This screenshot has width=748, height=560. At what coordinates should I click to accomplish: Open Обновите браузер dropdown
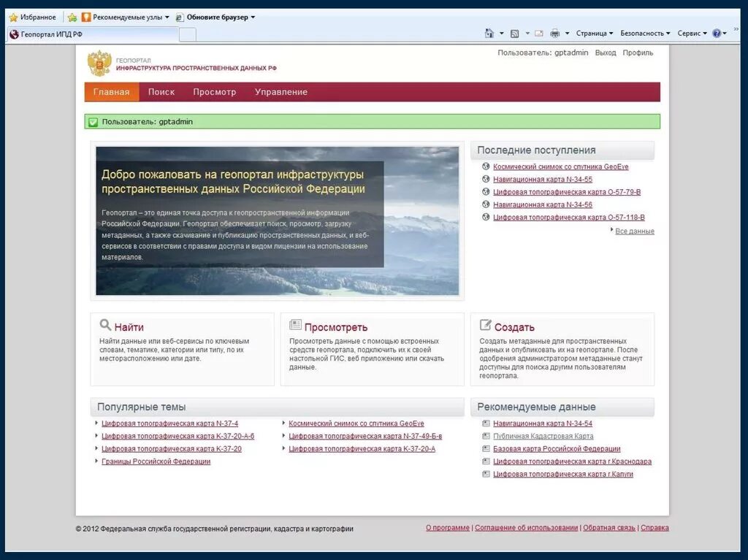[215, 18]
